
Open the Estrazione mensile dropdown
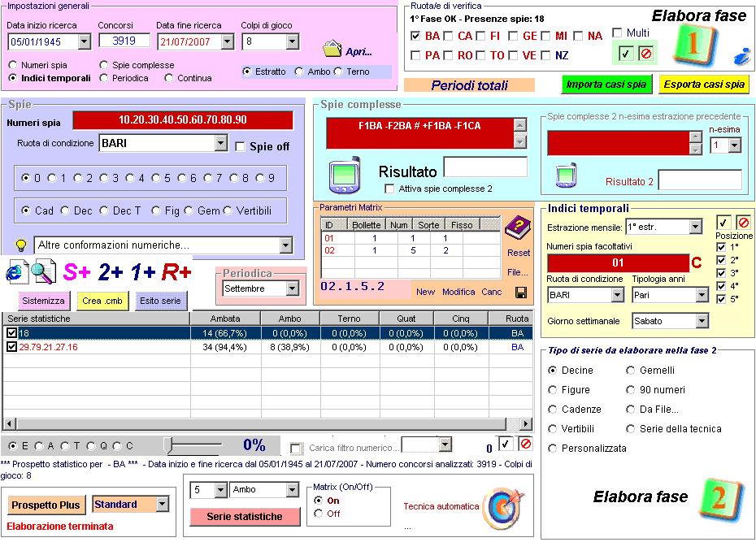[695, 227]
